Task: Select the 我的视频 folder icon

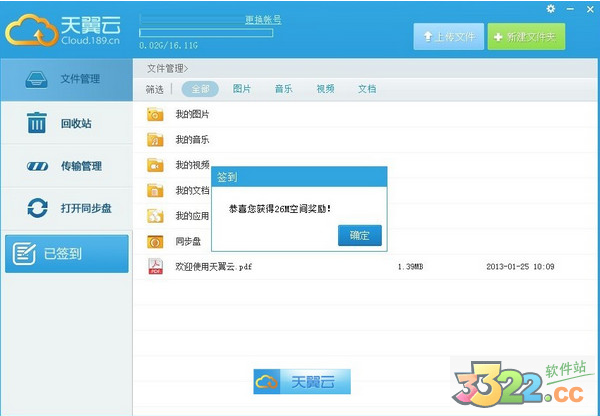Action: pyautogui.click(x=155, y=165)
